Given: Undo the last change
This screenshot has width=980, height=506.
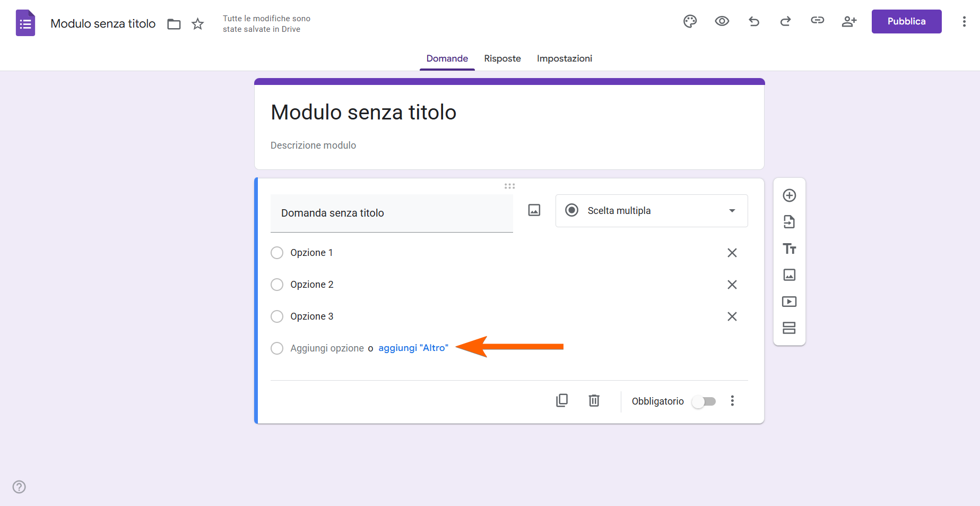Looking at the screenshot, I should click(754, 21).
